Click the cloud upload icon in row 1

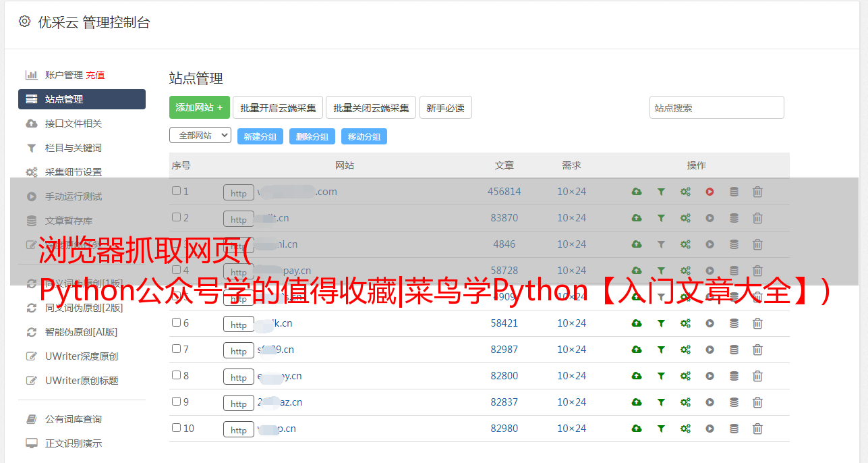point(637,192)
